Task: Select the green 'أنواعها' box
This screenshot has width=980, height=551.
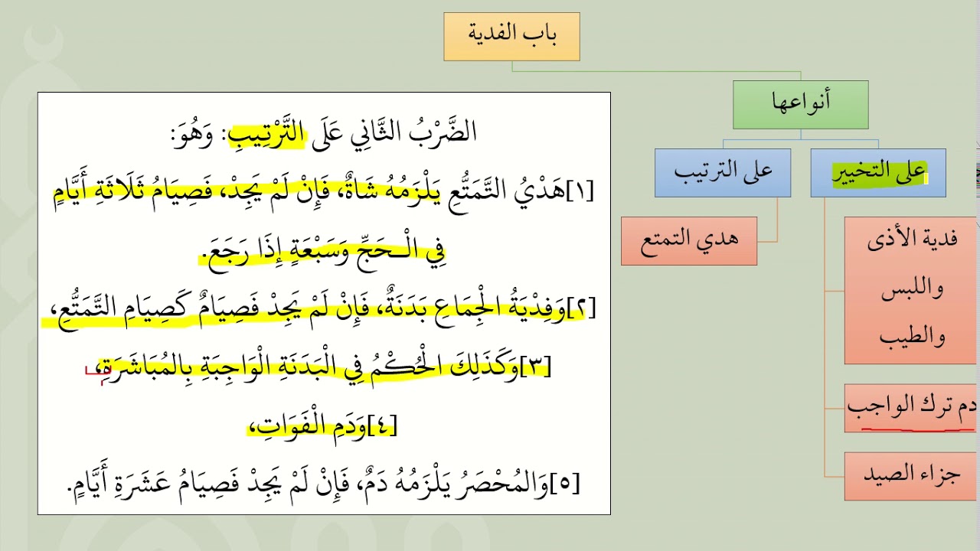Action: (x=801, y=105)
